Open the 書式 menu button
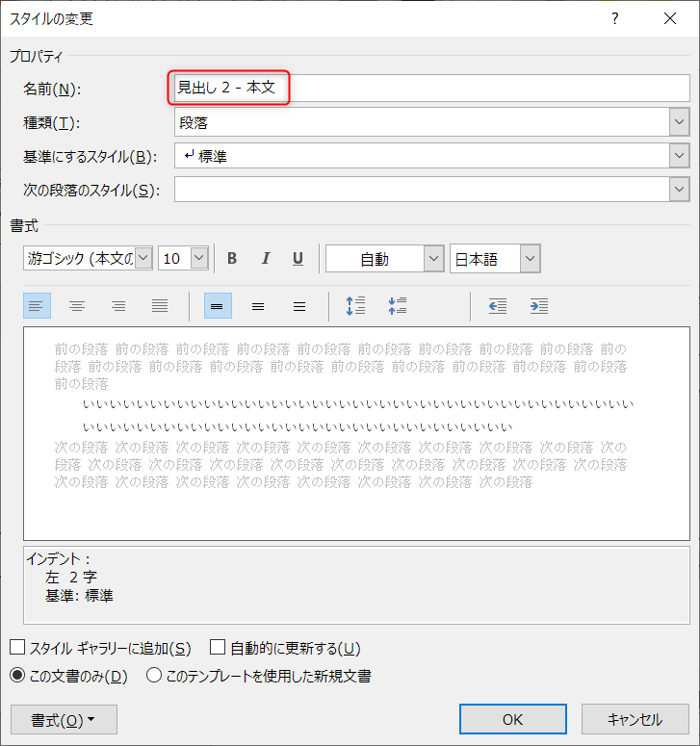Image resolution: width=700 pixels, height=746 pixels. point(63,720)
